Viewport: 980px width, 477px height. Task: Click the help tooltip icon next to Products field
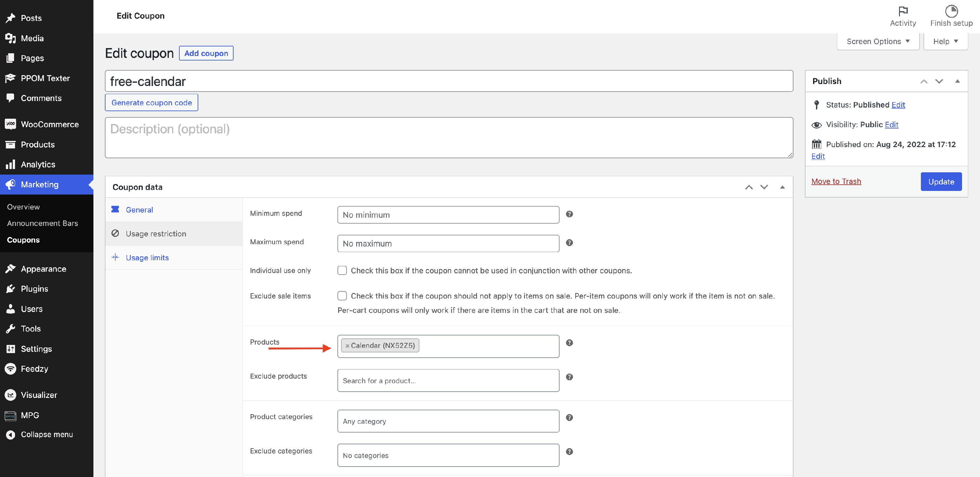pos(569,343)
